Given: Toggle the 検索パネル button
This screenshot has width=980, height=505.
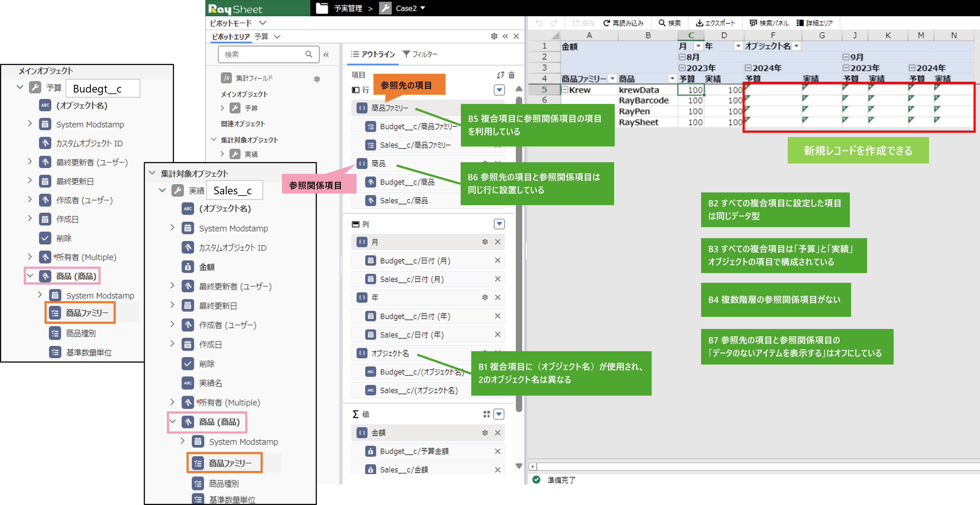Looking at the screenshot, I should click(x=769, y=23).
